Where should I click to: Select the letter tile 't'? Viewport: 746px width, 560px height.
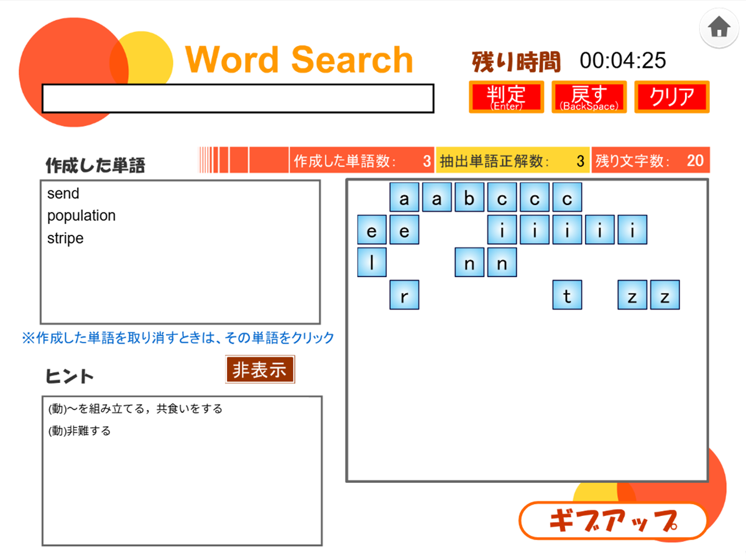point(566,295)
